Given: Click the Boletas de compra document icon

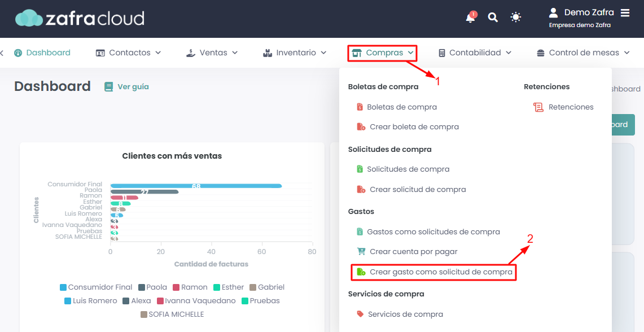Looking at the screenshot, I should 360,107.
